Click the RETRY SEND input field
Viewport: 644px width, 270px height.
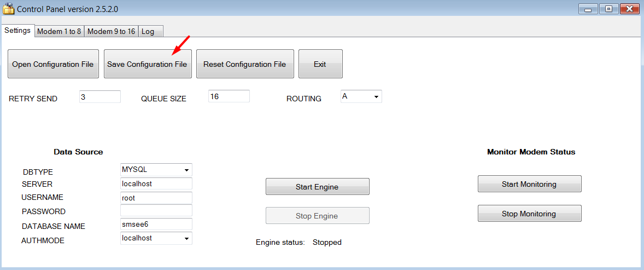[x=99, y=97]
